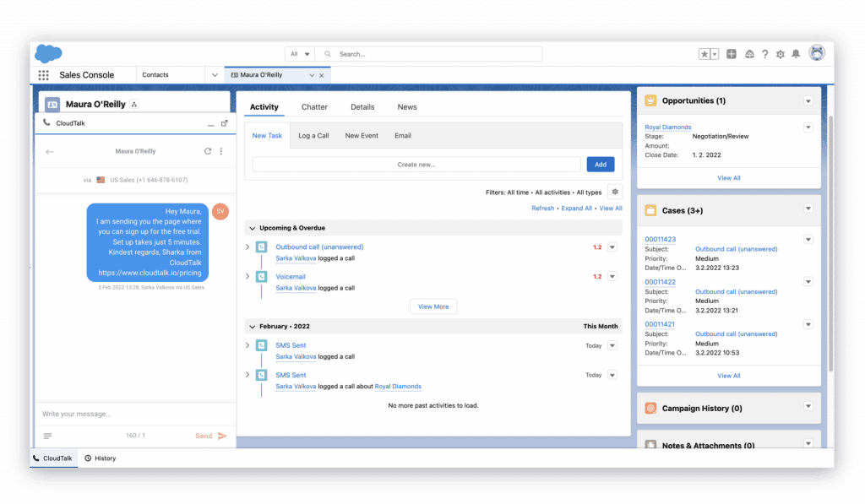This screenshot has height=504, width=865.
Task: Open the CloudTalk conversation options menu
Action: [221, 151]
